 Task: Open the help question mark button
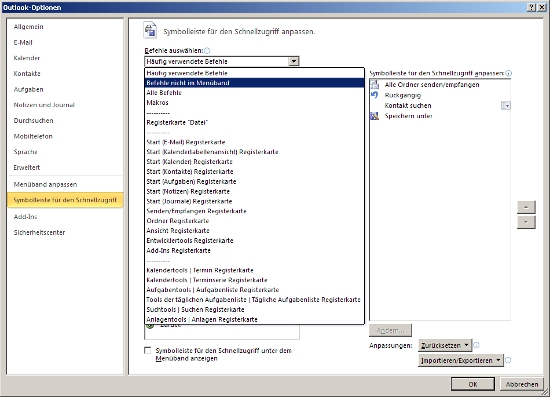532,7
